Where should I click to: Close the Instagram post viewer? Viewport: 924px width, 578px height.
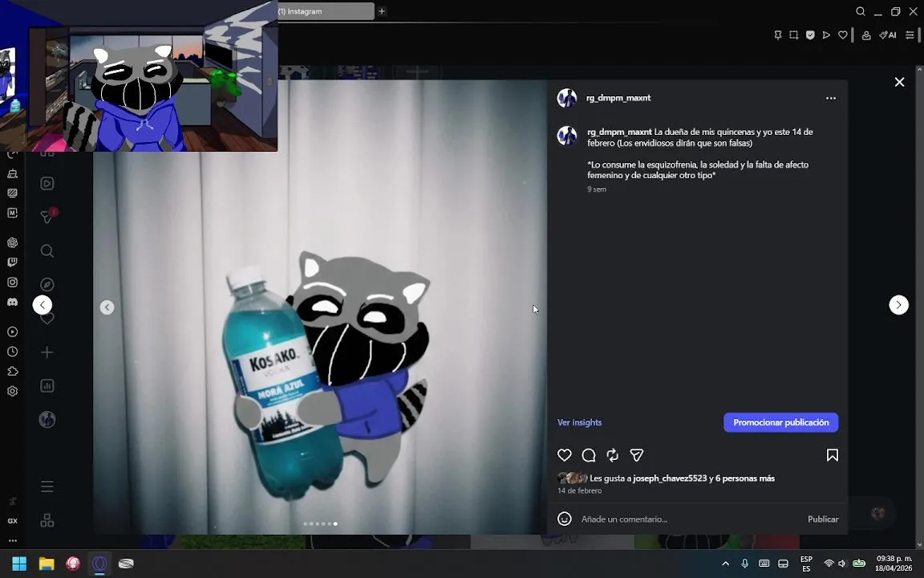coord(899,82)
